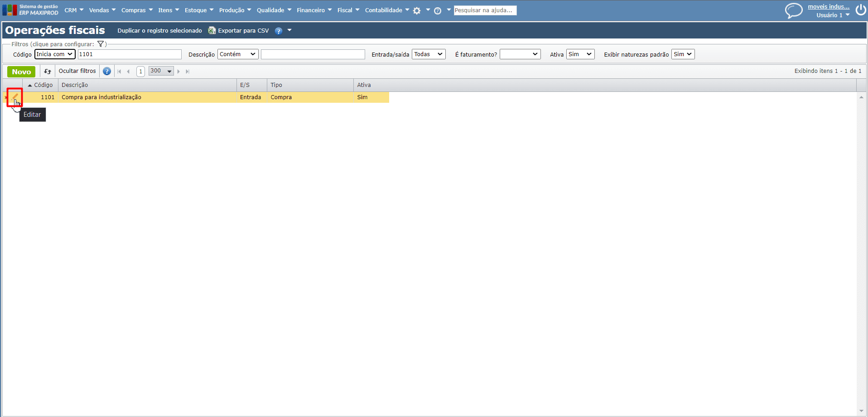Open the Estoque menu
Image resolution: width=868 pixels, height=417 pixels.
(x=199, y=10)
